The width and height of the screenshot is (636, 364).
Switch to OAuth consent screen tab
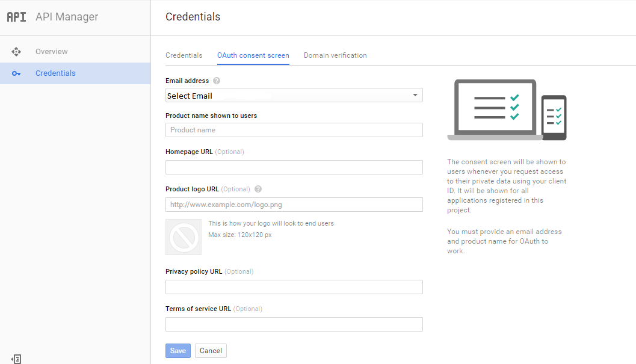(253, 55)
